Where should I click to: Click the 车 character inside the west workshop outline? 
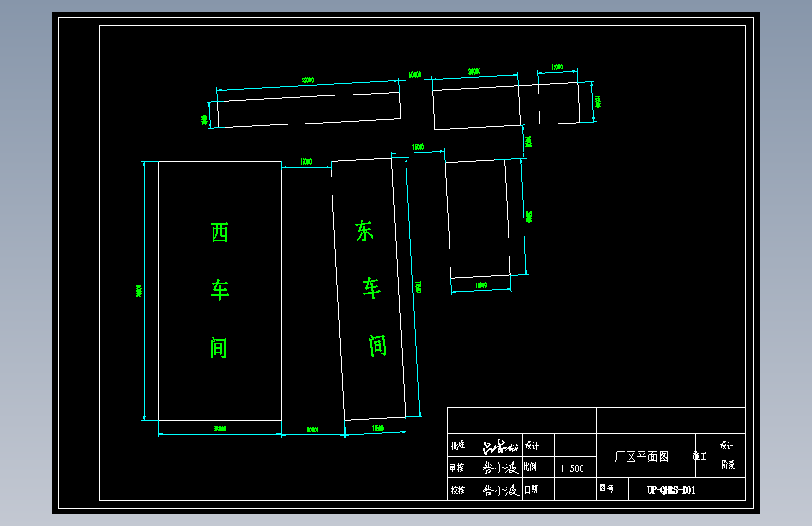coord(219,290)
